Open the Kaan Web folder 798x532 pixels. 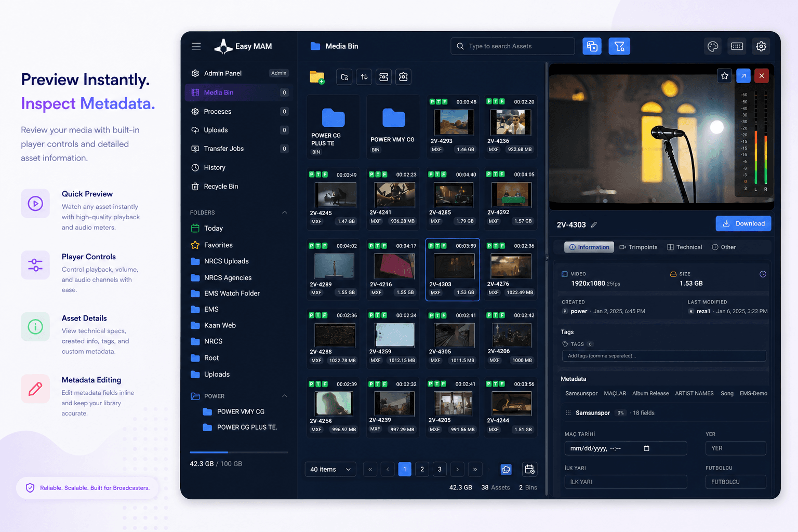tap(220, 326)
